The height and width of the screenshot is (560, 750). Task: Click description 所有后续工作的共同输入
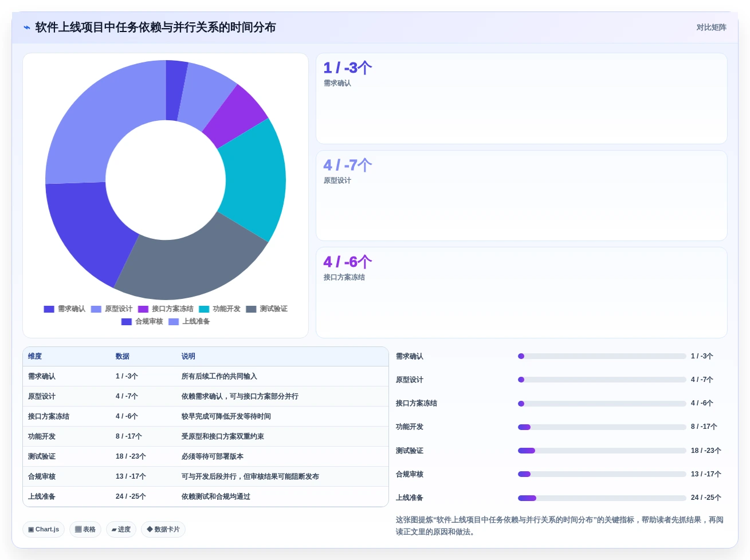[219, 376]
